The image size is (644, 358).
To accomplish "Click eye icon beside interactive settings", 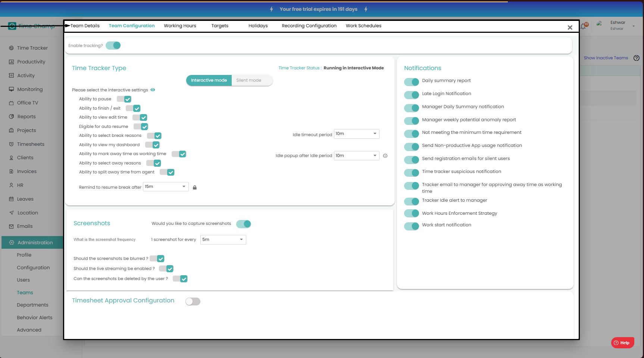I will pos(153,90).
